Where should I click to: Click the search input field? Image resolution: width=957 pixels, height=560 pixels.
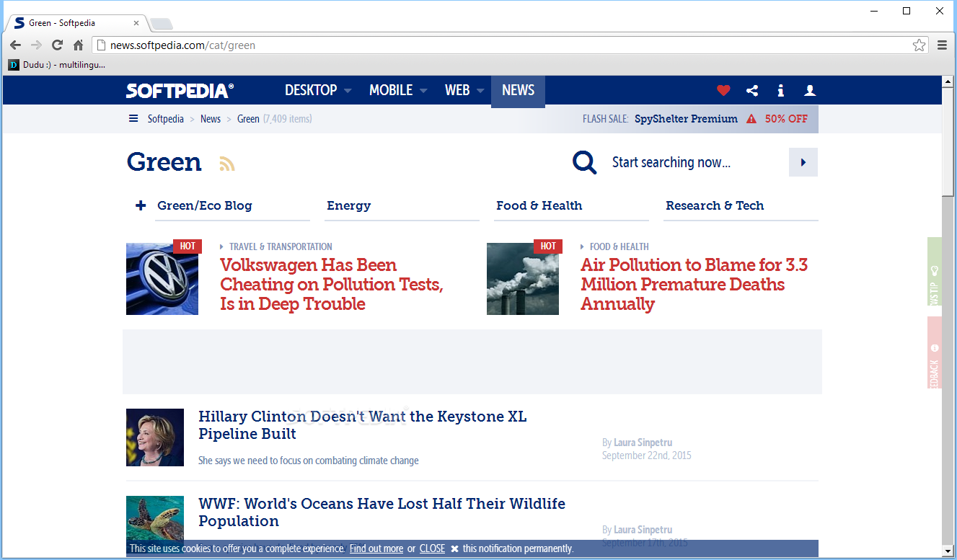(696, 162)
